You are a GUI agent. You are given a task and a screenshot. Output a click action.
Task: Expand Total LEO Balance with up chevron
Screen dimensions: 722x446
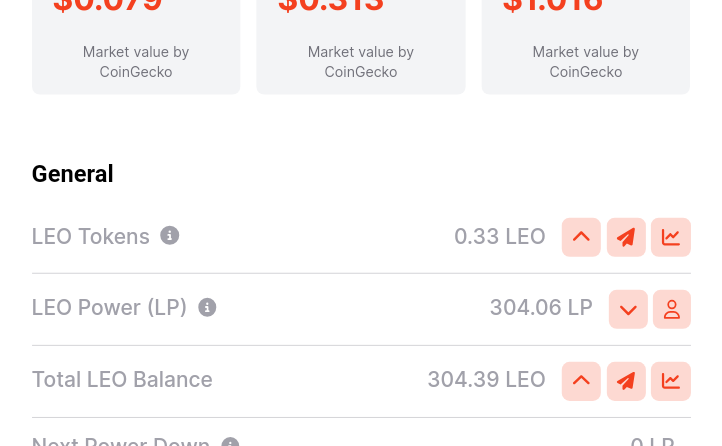coord(581,381)
